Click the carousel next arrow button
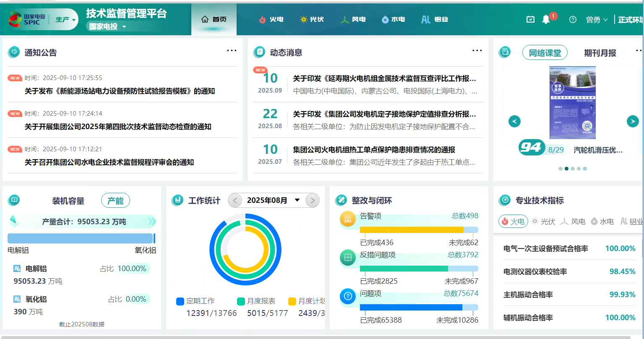This screenshot has width=644, height=339. [x=632, y=122]
